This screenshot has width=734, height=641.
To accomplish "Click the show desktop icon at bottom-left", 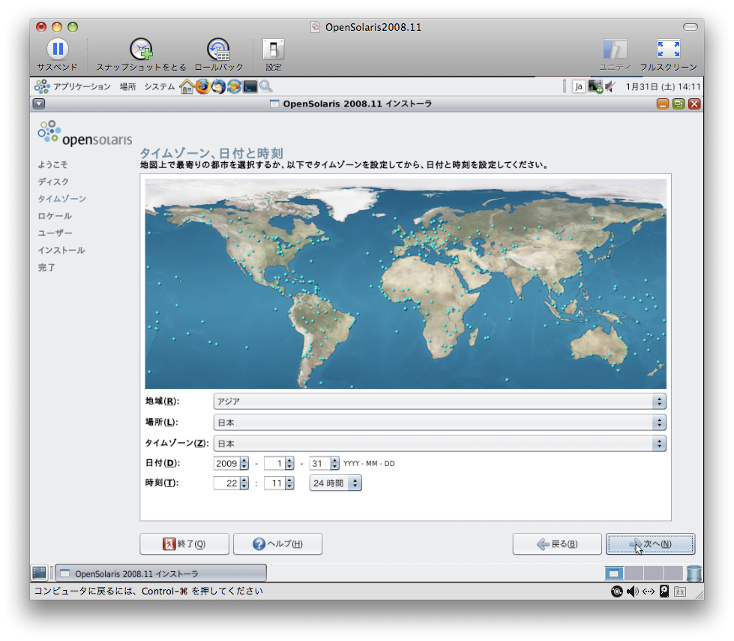I will click(x=39, y=573).
